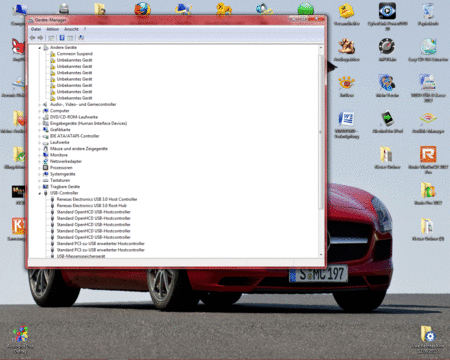Open the CyberLink PowerDVD eye desktop icon
Screen dimensions: 450x360
(x=387, y=11)
